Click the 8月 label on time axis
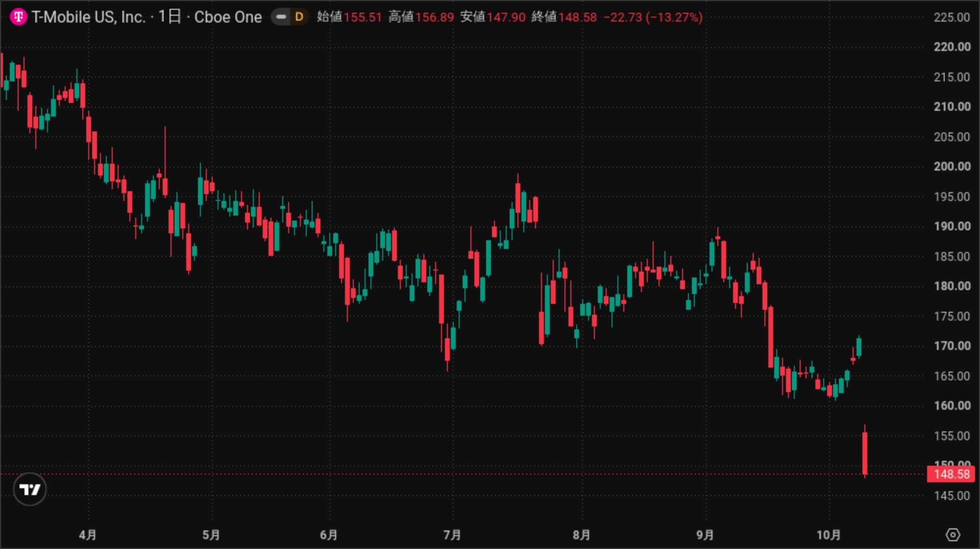The image size is (980, 549). tap(582, 535)
